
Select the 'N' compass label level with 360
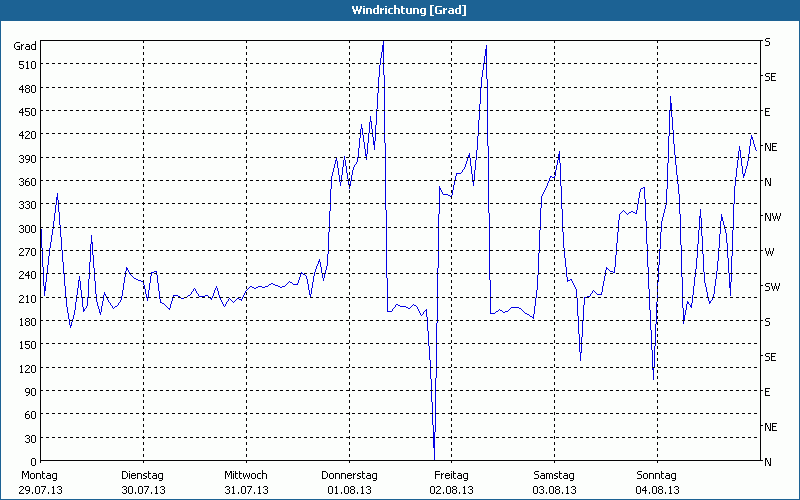point(768,182)
